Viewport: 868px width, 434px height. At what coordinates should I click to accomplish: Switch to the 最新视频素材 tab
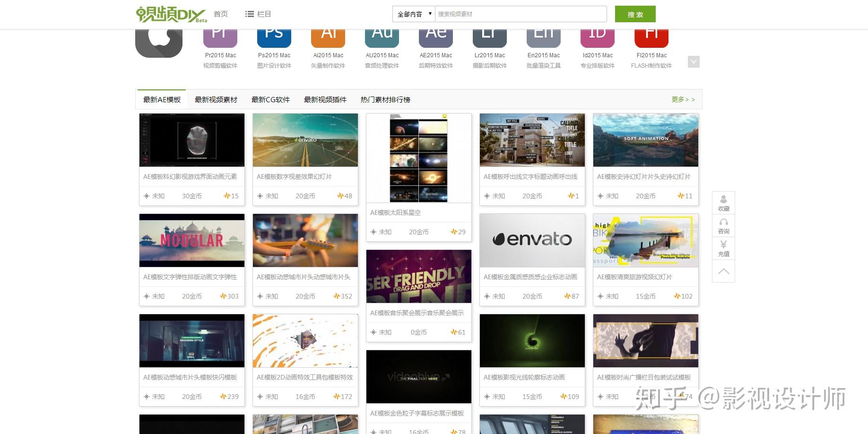[216, 100]
